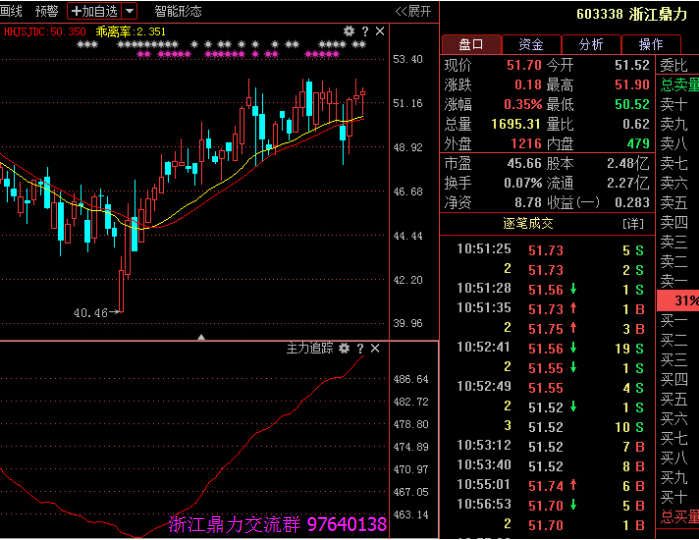Click 今开 value 51.52
The height and width of the screenshot is (540, 699).
click(632, 66)
